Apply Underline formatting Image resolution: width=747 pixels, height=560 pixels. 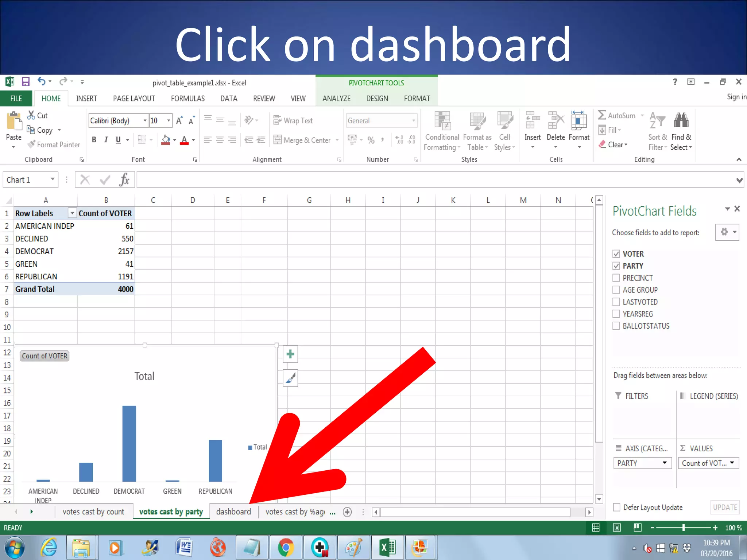(118, 140)
